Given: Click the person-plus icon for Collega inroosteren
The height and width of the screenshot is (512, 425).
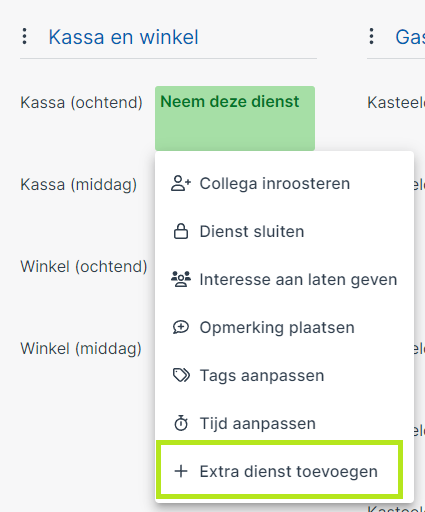Looking at the screenshot, I should click(x=181, y=184).
